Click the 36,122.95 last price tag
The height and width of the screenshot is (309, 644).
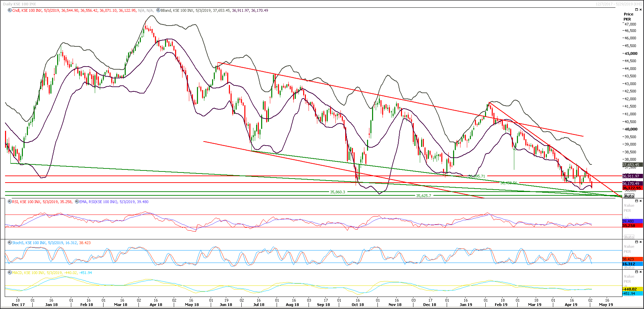632,188
